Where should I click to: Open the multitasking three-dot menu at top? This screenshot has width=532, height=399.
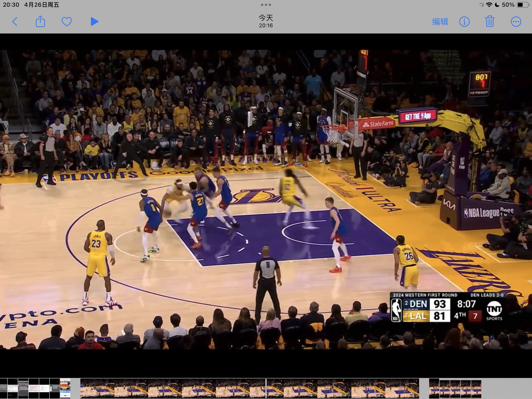(266, 5)
